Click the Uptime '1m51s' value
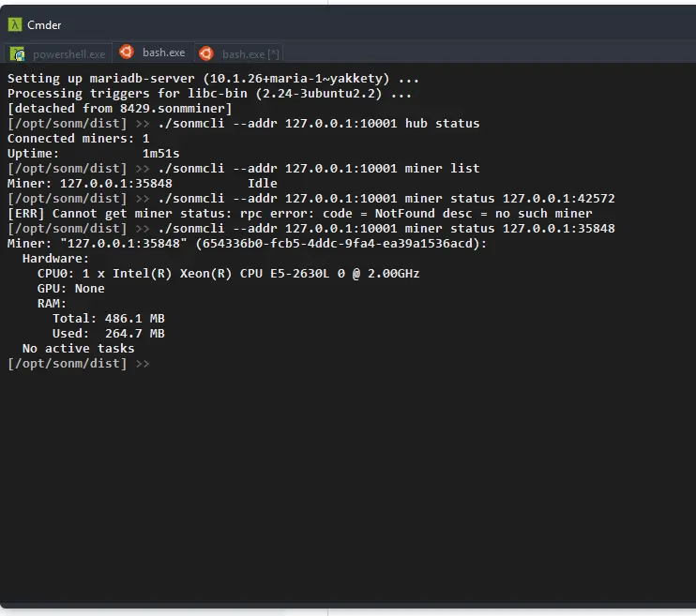Viewport: 696px width, 616px height. point(160,154)
